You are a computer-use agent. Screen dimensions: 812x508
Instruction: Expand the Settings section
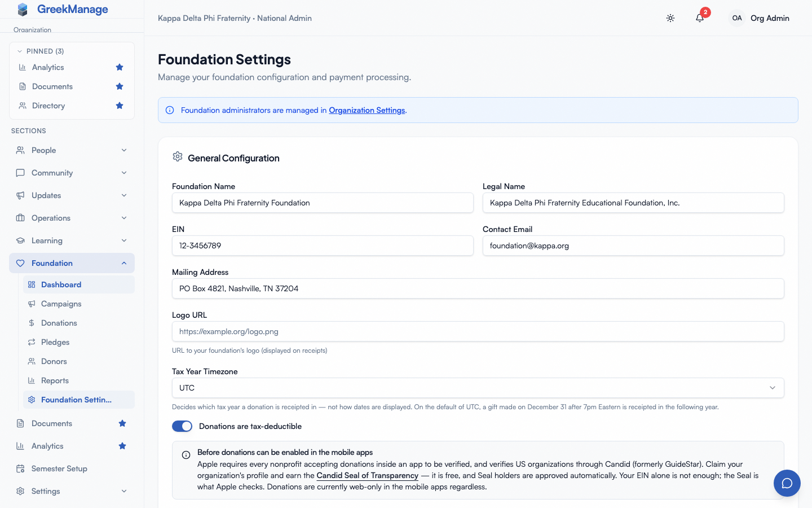pos(72,491)
